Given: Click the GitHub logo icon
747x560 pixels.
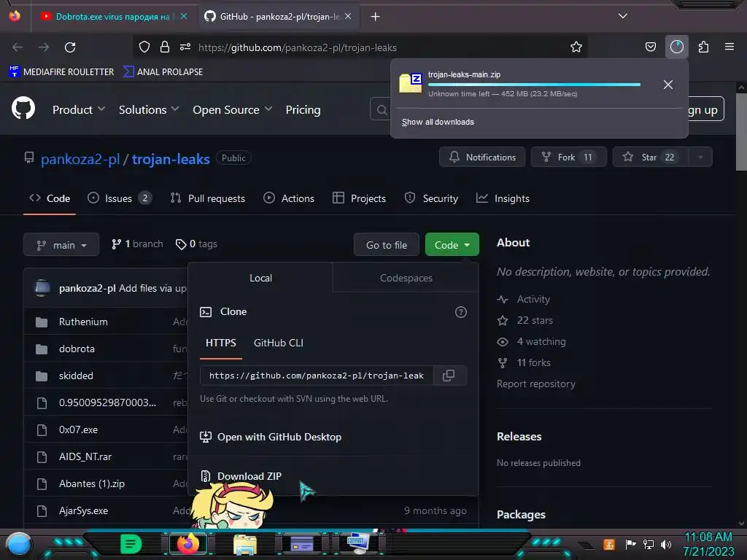Looking at the screenshot, I should point(23,108).
